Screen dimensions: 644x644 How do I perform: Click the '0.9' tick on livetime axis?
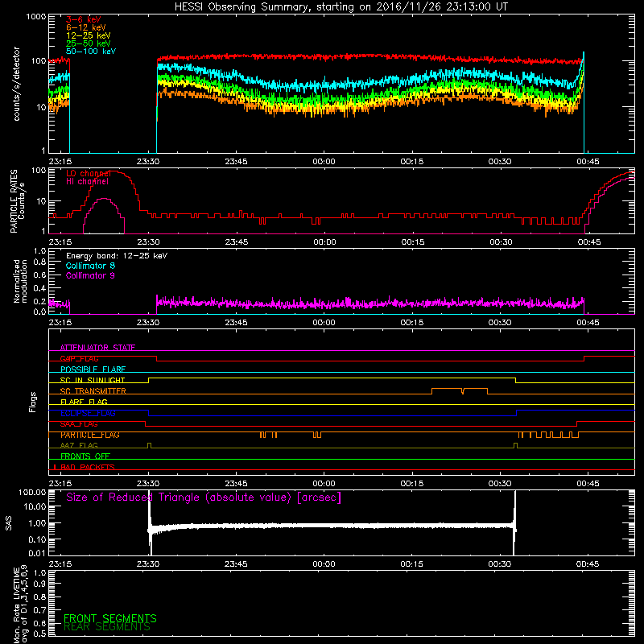tap(39, 584)
